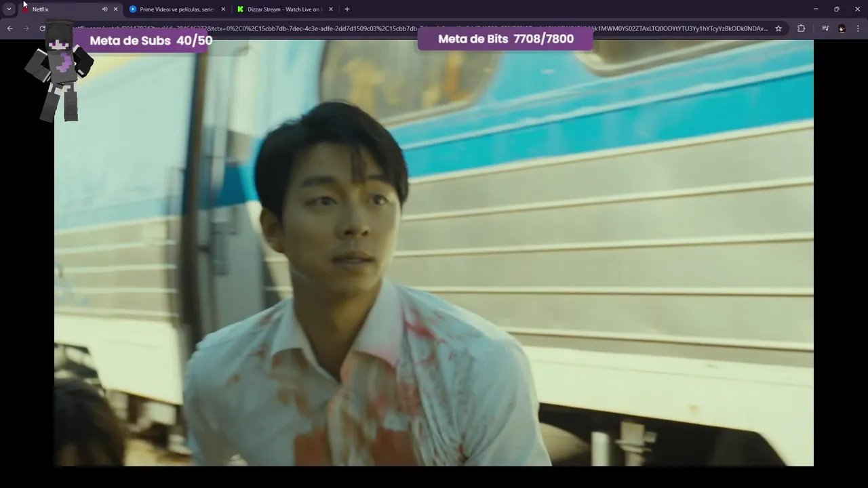
Task: Reload the current page
Action: point(42,28)
